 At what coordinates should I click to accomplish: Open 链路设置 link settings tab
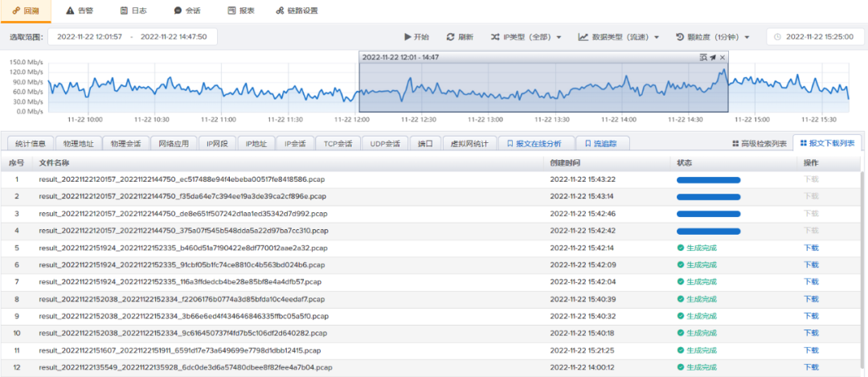[x=297, y=10]
